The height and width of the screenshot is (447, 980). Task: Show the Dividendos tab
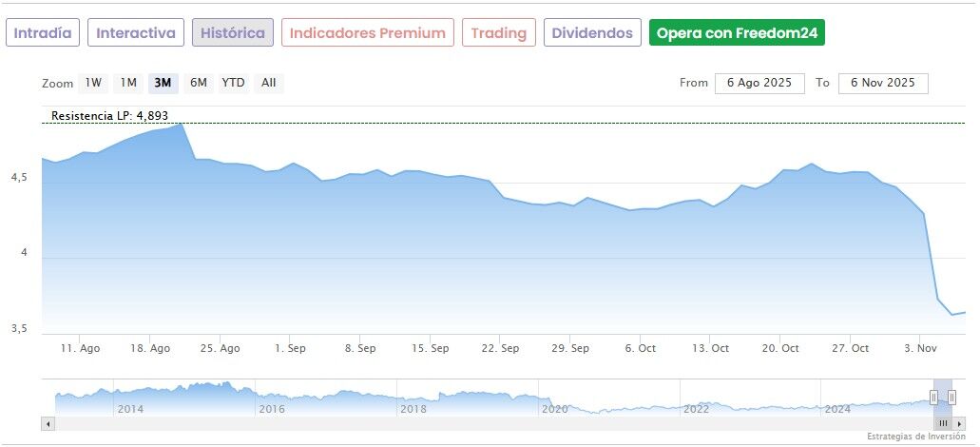tap(592, 33)
